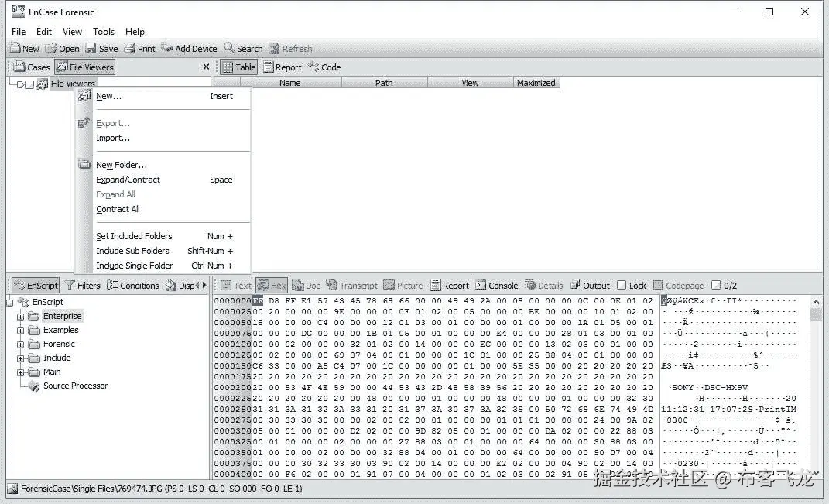Viewport: 829px width, 504px height.
Task: Close the File Viewers tree pane
Action: coord(206,67)
